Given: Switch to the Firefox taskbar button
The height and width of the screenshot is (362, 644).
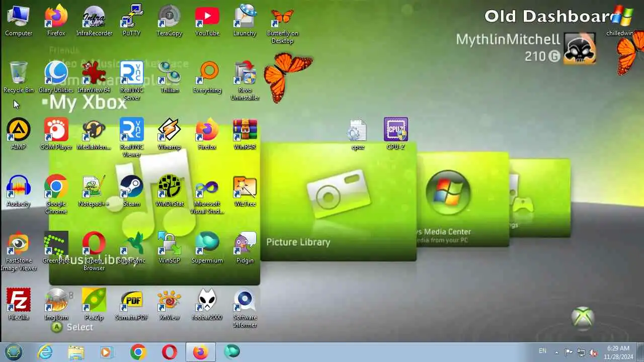Looking at the screenshot, I should pyautogui.click(x=201, y=352).
